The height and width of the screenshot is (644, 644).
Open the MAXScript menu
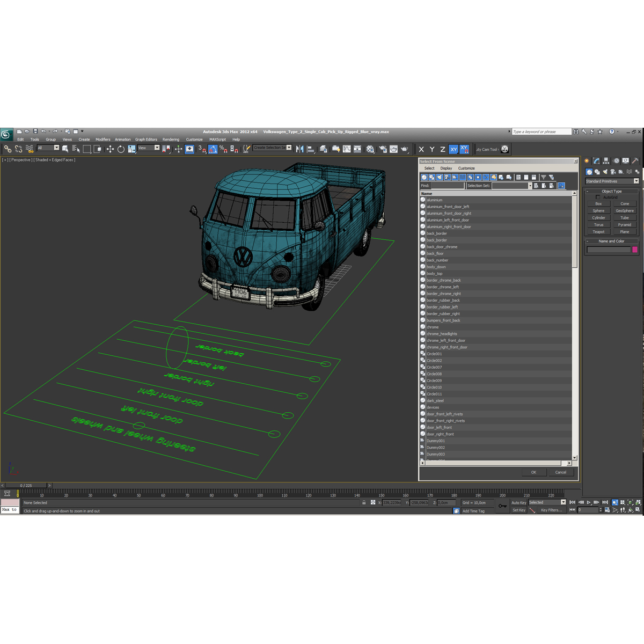pyautogui.click(x=217, y=140)
